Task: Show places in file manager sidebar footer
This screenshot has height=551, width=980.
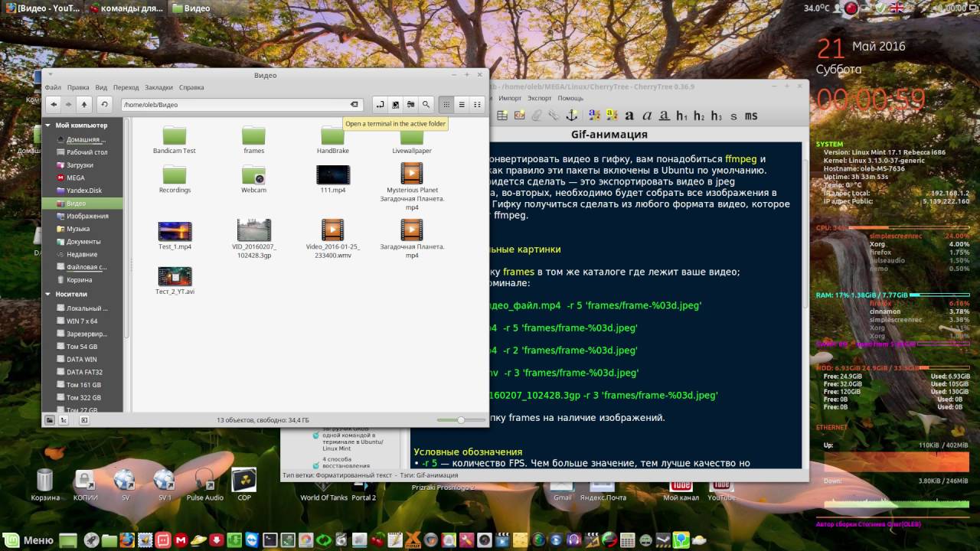Action: [50, 420]
